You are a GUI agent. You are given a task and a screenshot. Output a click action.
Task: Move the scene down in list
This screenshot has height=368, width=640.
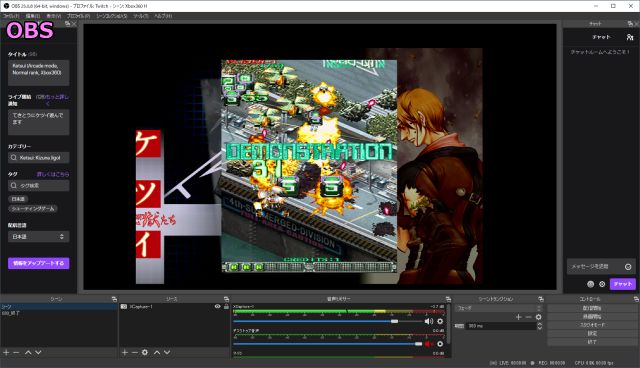pos(38,352)
